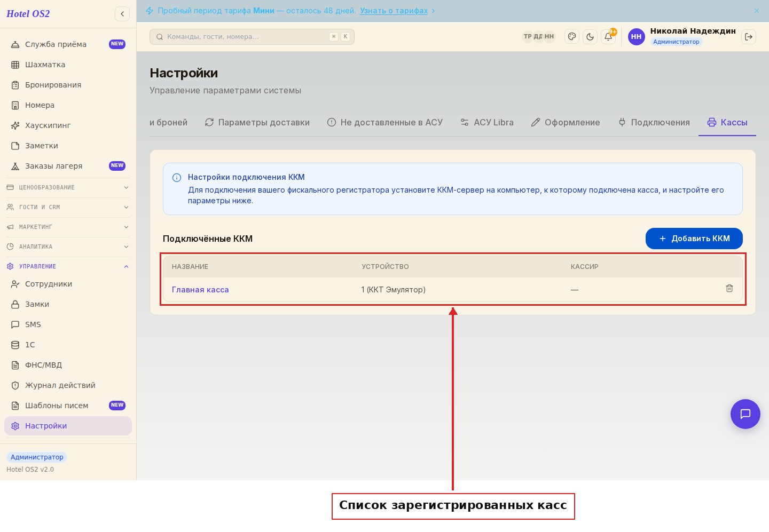
Task: Click the ТР avatar badge
Action: (528, 36)
